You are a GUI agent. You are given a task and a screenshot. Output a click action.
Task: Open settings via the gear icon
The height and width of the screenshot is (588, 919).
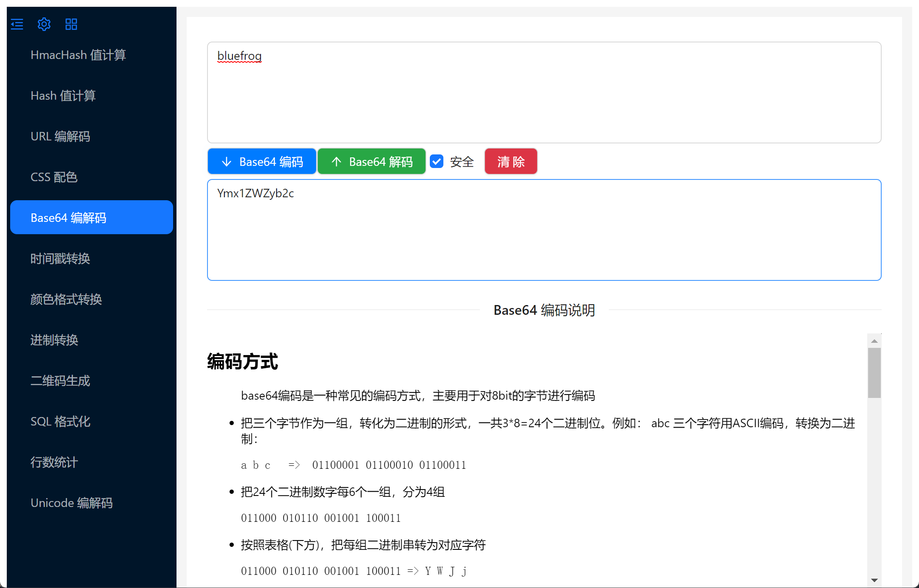[44, 24]
